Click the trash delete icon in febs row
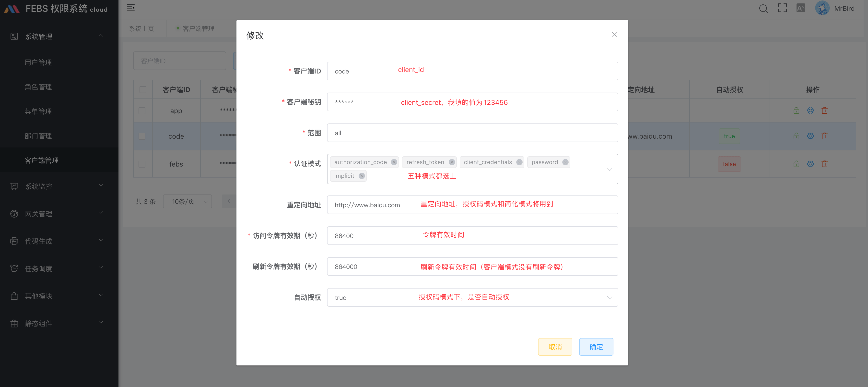This screenshot has height=387, width=868. (x=824, y=164)
